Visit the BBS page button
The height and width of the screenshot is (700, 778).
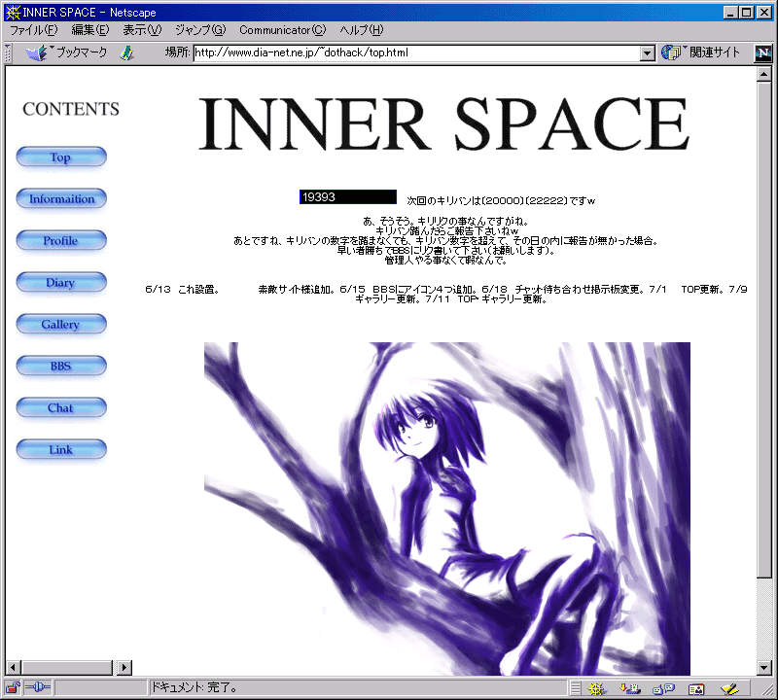[61, 367]
